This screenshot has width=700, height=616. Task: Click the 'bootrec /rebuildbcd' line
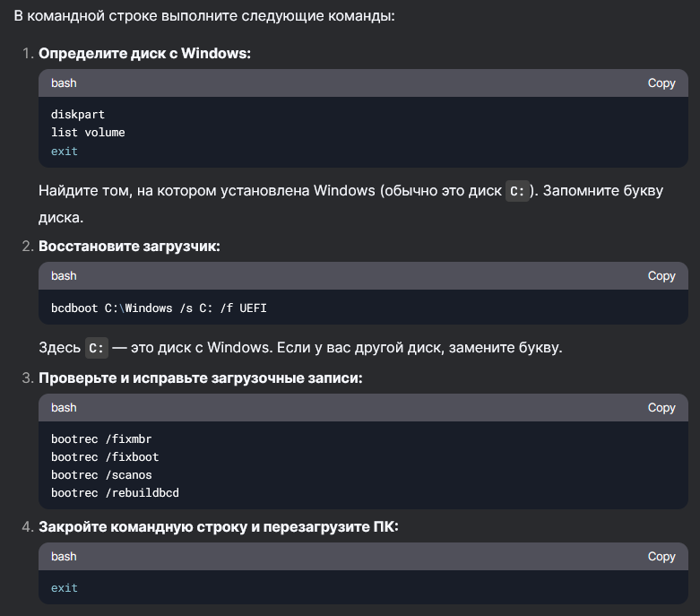(115, 493)
